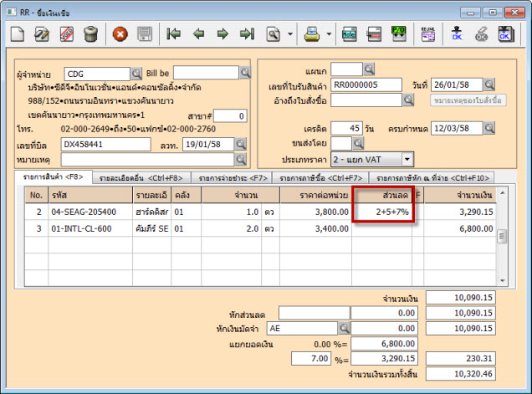The width and height of the screenshot is (532, 394).
Task: Search icon beside Bill be field
Action: click(x=245, y=72)
